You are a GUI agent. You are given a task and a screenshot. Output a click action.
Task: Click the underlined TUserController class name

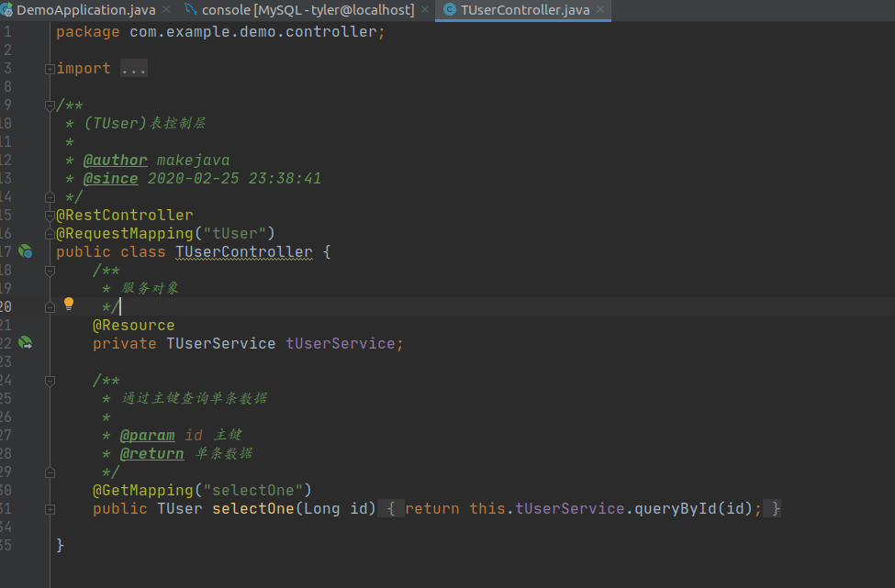click(x=243, y=251)
